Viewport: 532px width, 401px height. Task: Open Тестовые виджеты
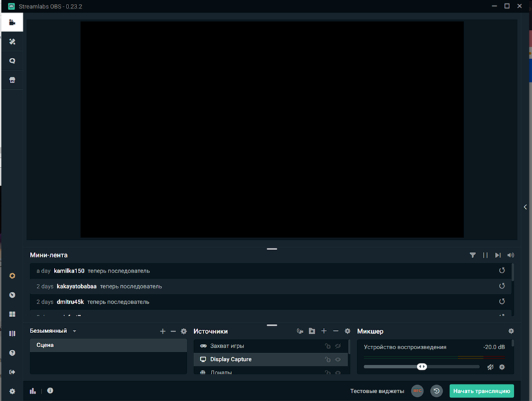[x=377, y=391]
